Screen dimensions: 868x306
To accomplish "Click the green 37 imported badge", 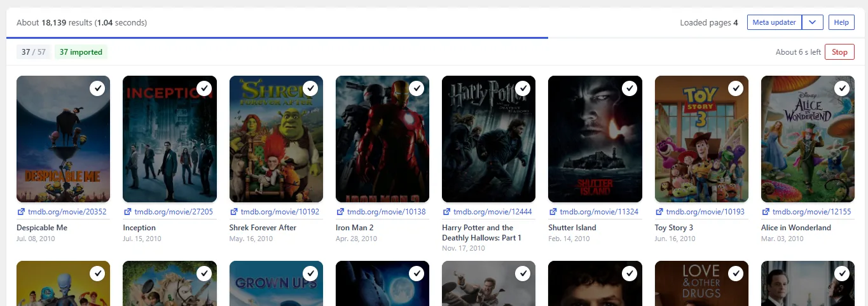I will [x=81, y=52].
